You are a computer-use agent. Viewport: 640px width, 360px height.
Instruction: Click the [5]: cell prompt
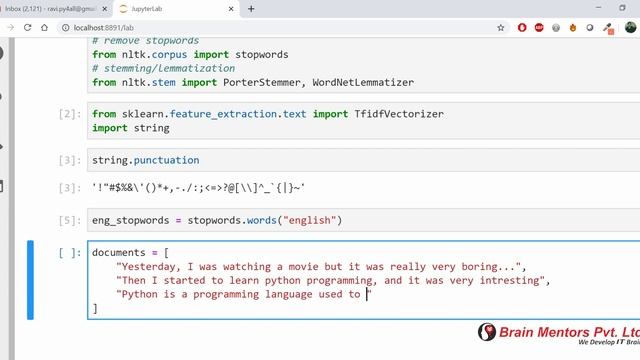point(70,220)
